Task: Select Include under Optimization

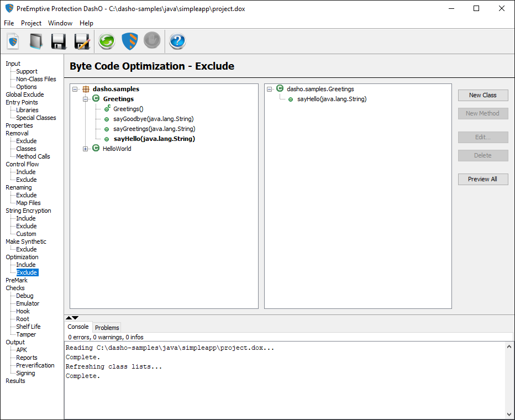Action: [26, 265]
